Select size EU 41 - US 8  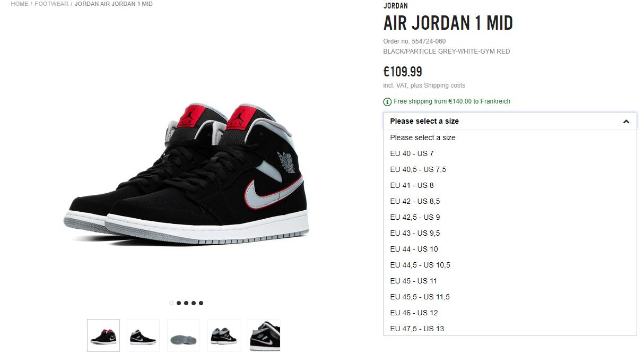click(x=510, y=185)
